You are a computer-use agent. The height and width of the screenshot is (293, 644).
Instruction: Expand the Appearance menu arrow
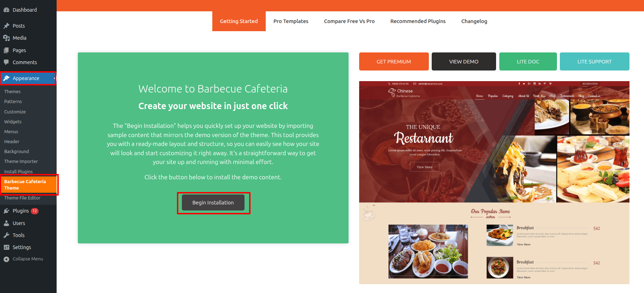tap(54, 78)
